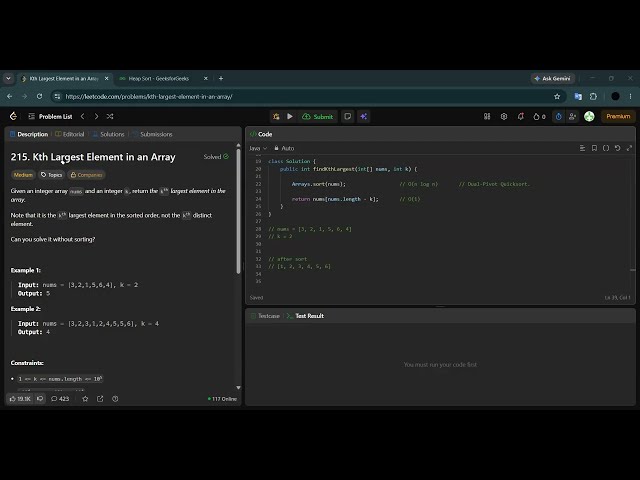Viewport: 640px width, 480px height.
Task: Click the AI sparkle assistant icon
Action: coord(363,116)
